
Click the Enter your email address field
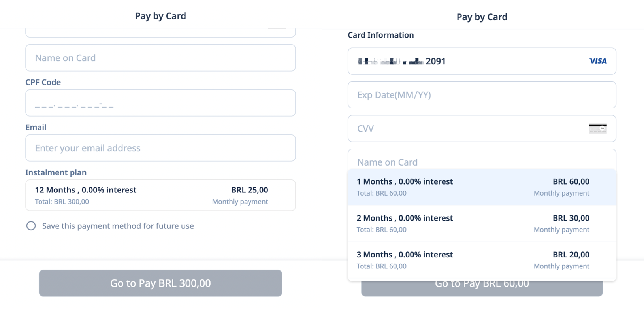coord(160,148)
